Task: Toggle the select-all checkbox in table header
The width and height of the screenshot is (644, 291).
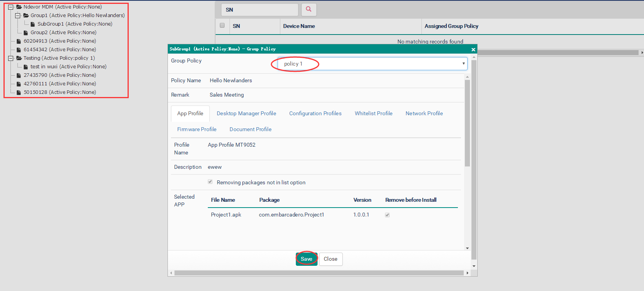Action: 222,26
